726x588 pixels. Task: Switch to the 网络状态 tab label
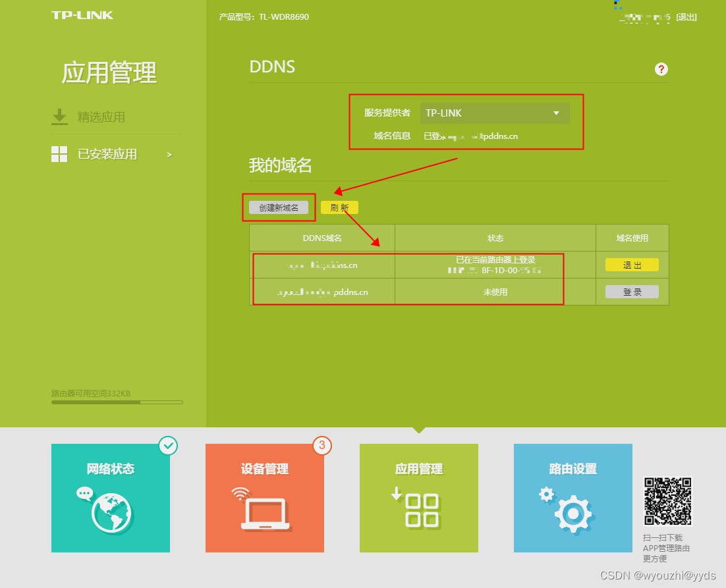point(110,469)
